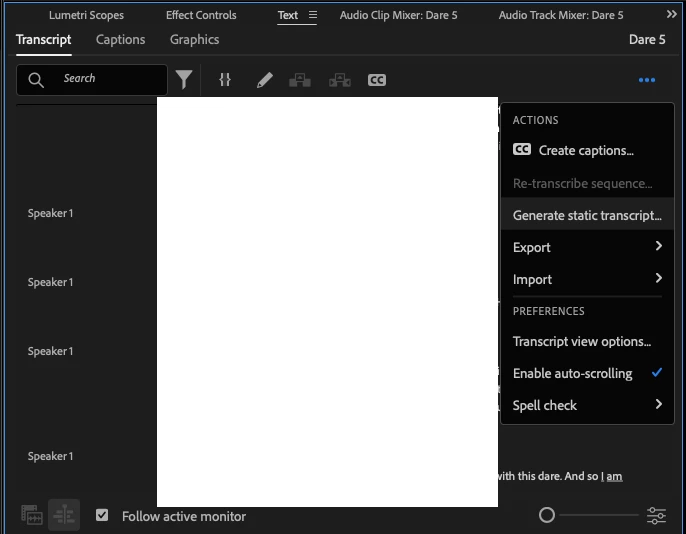The height and width of the screenshot is (534, 686).
Task: Click the last Speaker 1 label
Action: point(50,456)
